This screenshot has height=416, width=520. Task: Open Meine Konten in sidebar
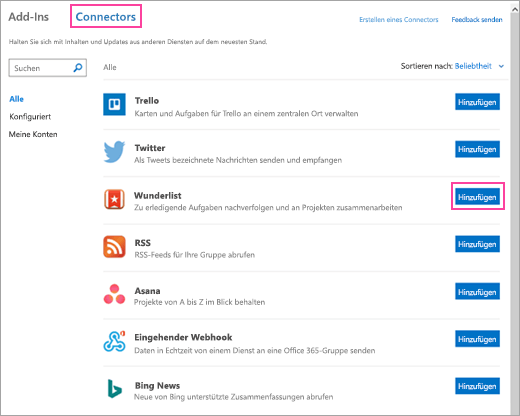click(x=33, y=134)
